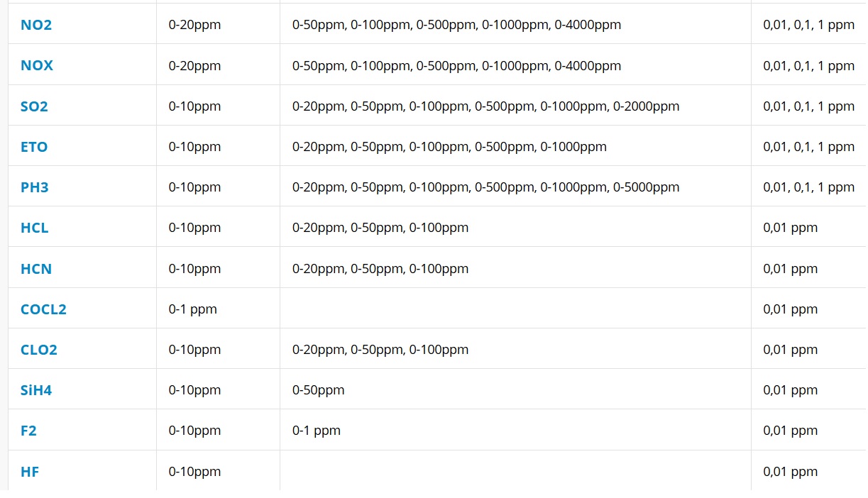Open the NO2 gas link
The height and width of the screenshot is (498, 868).
point(36,25)
